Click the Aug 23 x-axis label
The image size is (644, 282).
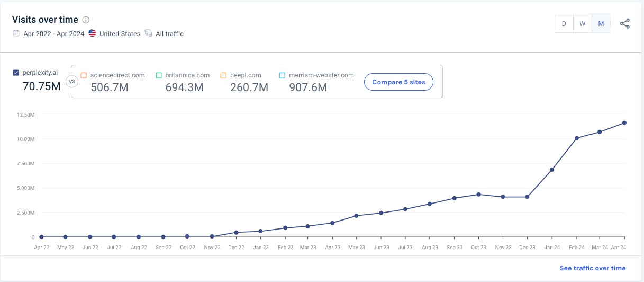pyautogui.click(x=430, y=248)
